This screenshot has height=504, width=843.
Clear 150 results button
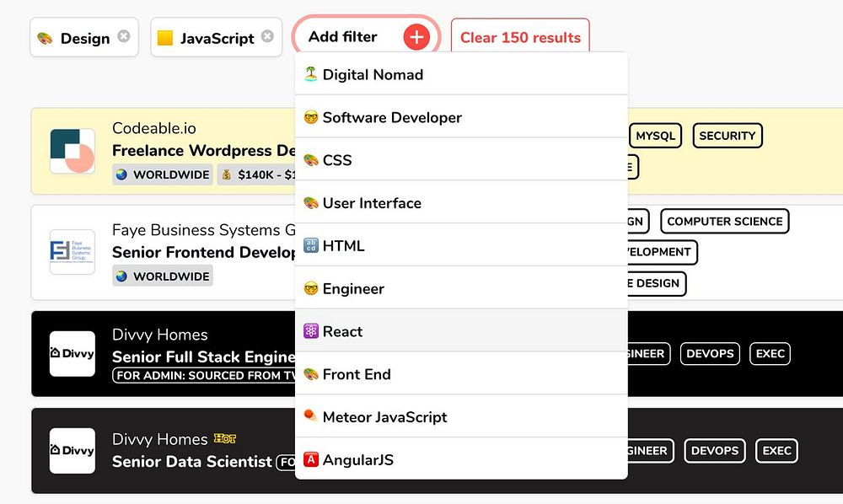click(520, 38)
